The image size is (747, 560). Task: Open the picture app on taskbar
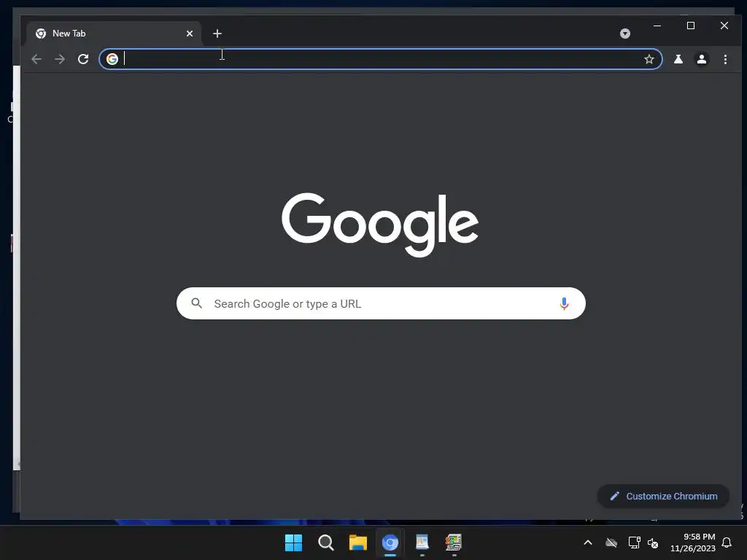tap(422, 542)
